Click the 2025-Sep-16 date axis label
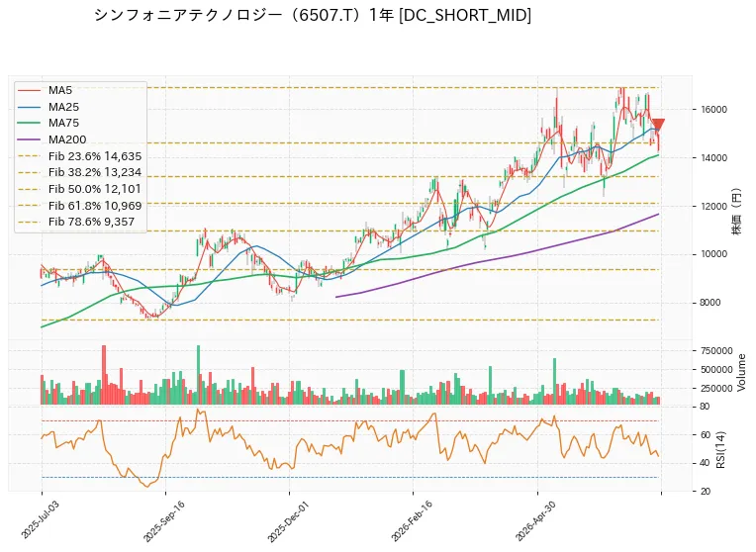756x552 pixels. pos(164,519)
